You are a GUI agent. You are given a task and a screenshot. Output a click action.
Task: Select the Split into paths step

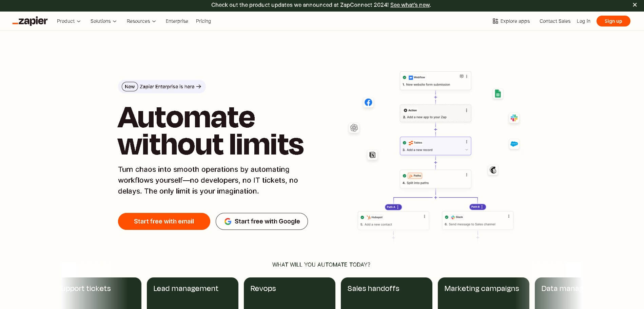pos(435,179)
